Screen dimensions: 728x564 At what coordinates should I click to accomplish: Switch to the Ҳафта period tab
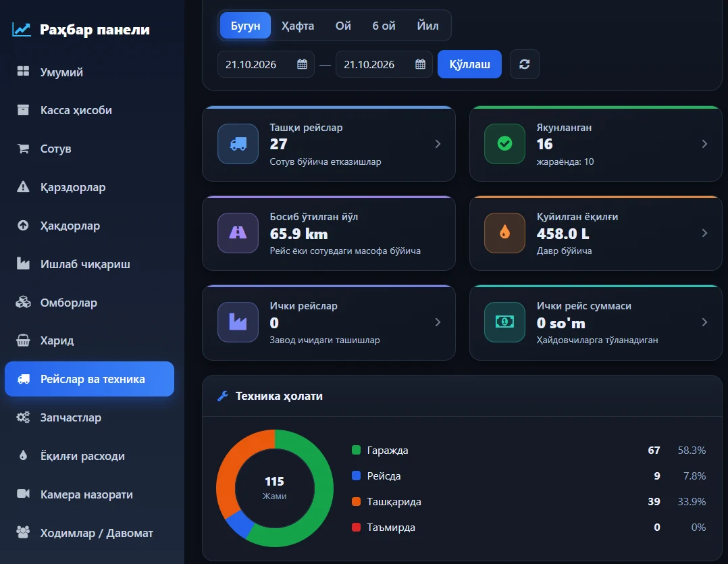[x=298, y=26]
